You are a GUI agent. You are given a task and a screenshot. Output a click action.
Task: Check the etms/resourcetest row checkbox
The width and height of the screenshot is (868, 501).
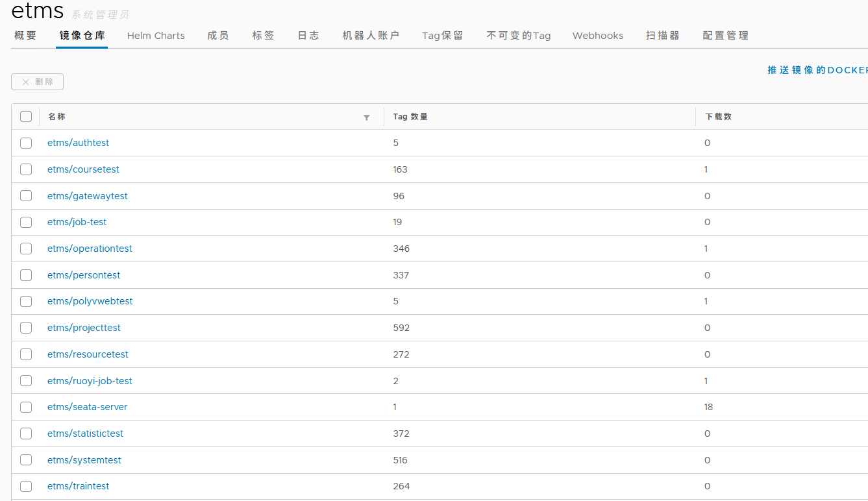pyautogui.click(x=26, y=354)
